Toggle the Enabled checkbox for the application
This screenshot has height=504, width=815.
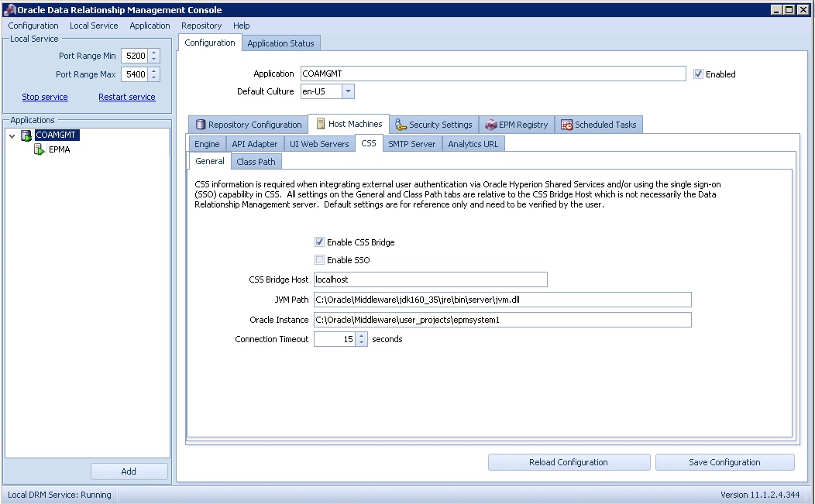click(698, 74)
